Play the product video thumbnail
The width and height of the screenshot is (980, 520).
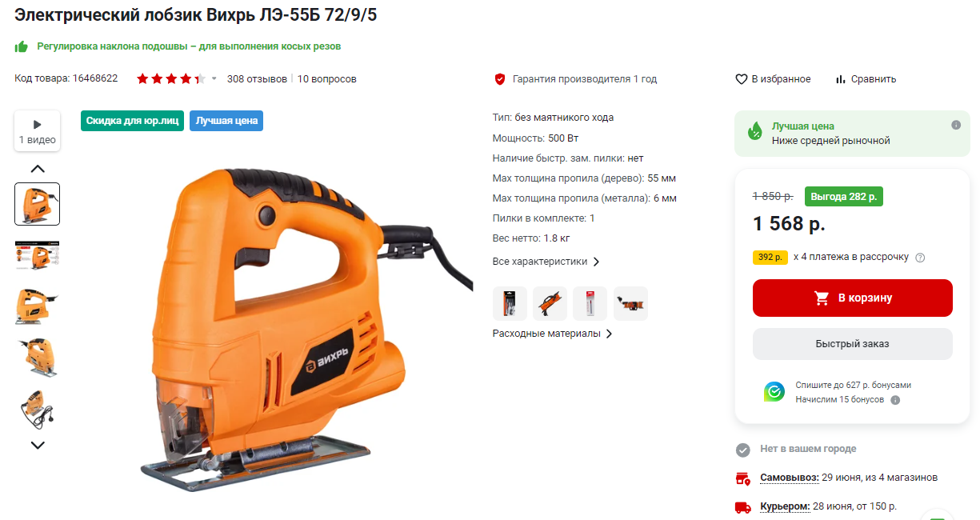(37, 131)
